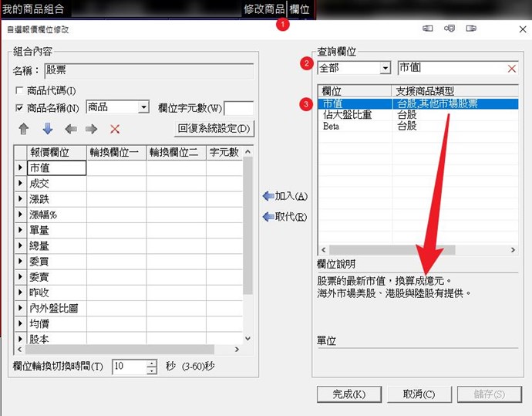
Task: Switch to the 修改商品 tab
Action: pyautogui.click(x=264, y=9)
